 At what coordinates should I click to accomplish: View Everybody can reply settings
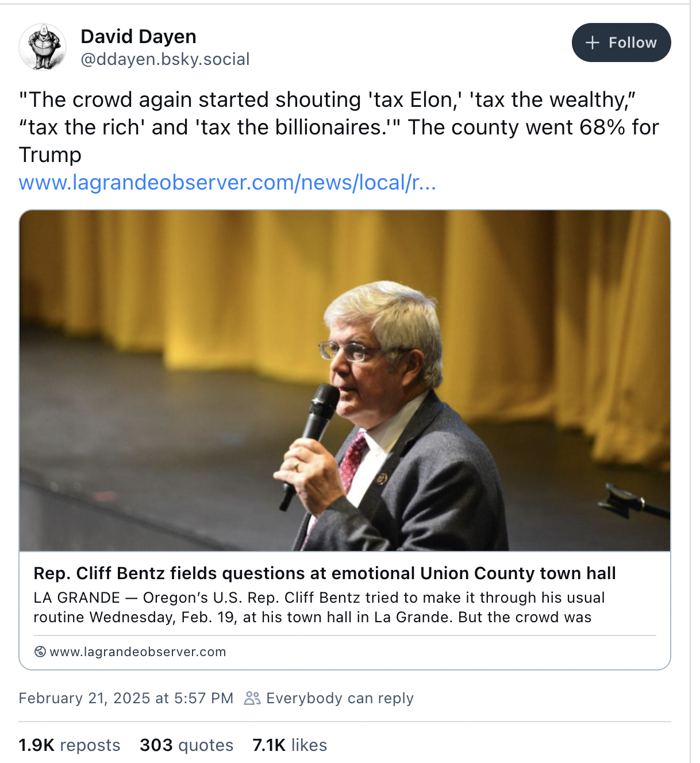click(x=329, y=698)
